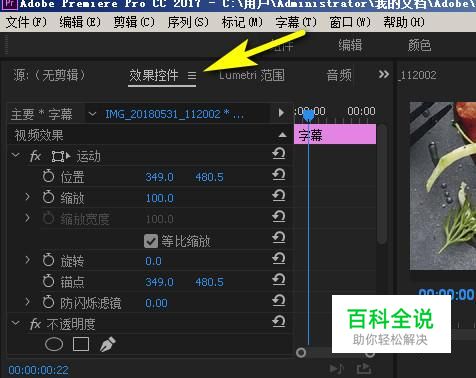476x378 pixels.
Task: Toggle the 锚点 animation stopwatch
Action: coord(48,281)
